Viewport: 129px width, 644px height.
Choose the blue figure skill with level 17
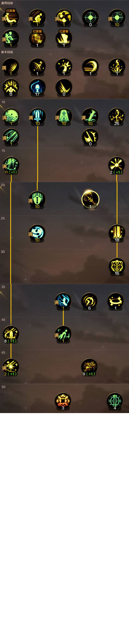(37, 88)
